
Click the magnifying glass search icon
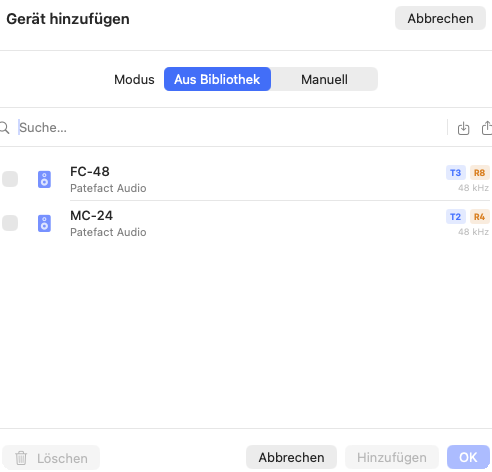point(5,128)
